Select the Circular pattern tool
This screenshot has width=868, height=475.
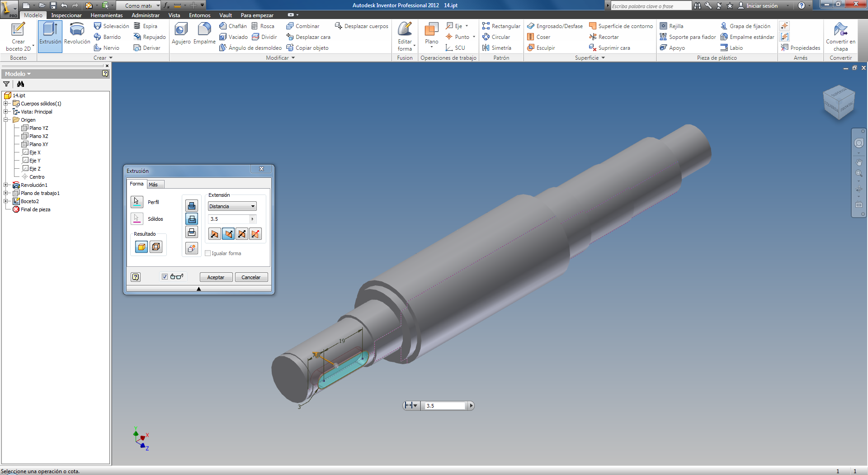pyautogui.click(x=496, y=37)
